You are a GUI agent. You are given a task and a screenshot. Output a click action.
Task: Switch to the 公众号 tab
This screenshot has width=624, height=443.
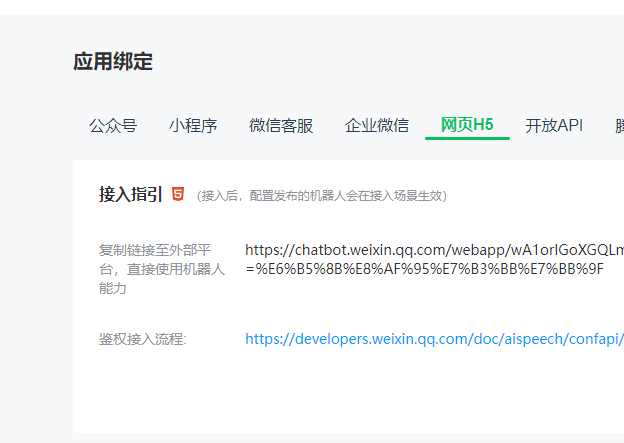click(x=113, y=126)
